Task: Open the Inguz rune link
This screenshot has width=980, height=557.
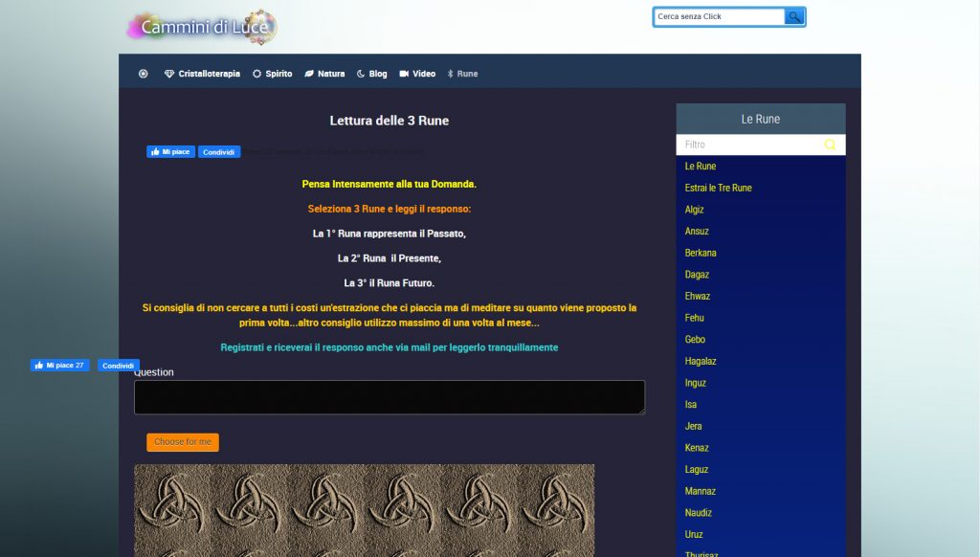Action: tap(695, 383)
